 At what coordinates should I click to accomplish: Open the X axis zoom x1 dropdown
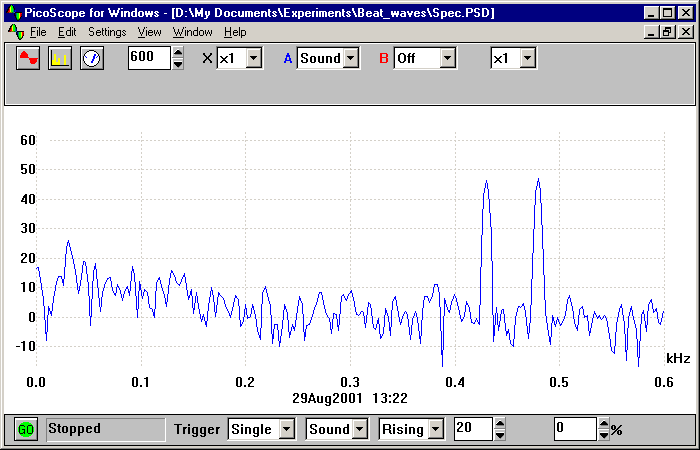pyautogui.click(x=254, y=58)
